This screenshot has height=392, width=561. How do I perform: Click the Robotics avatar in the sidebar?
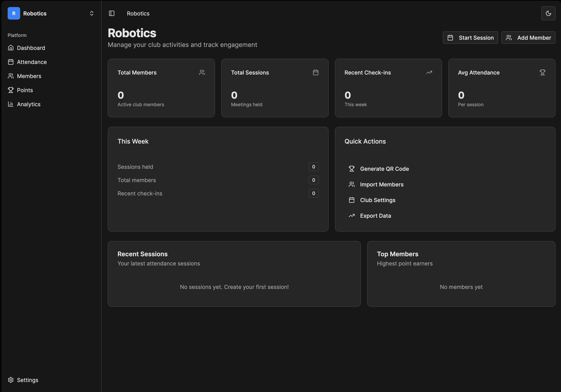tap(13, 13)
